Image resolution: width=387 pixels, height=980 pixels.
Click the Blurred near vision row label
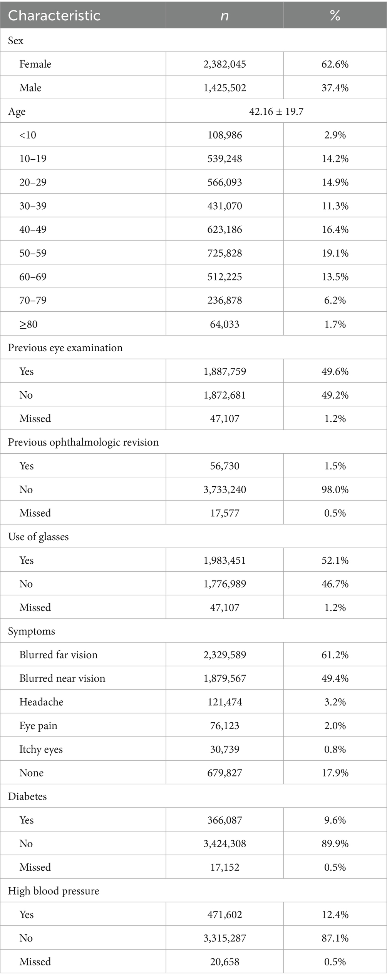click(62, 678)
